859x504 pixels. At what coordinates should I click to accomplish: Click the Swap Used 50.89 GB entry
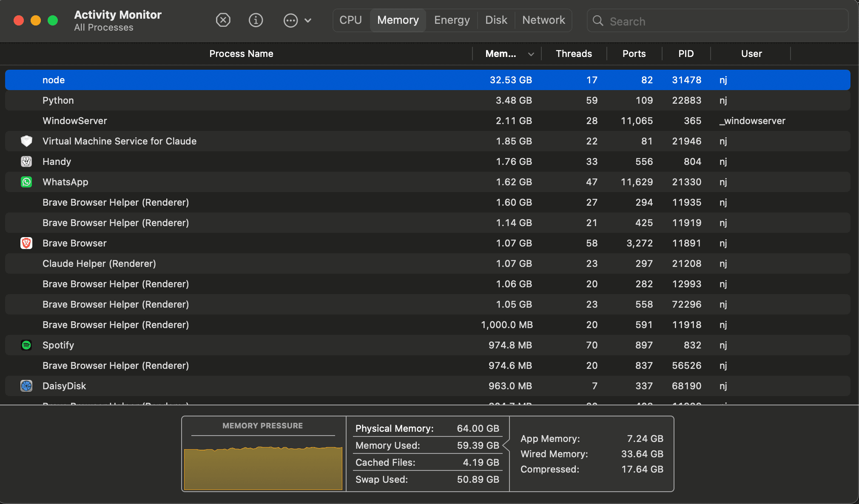427,479
